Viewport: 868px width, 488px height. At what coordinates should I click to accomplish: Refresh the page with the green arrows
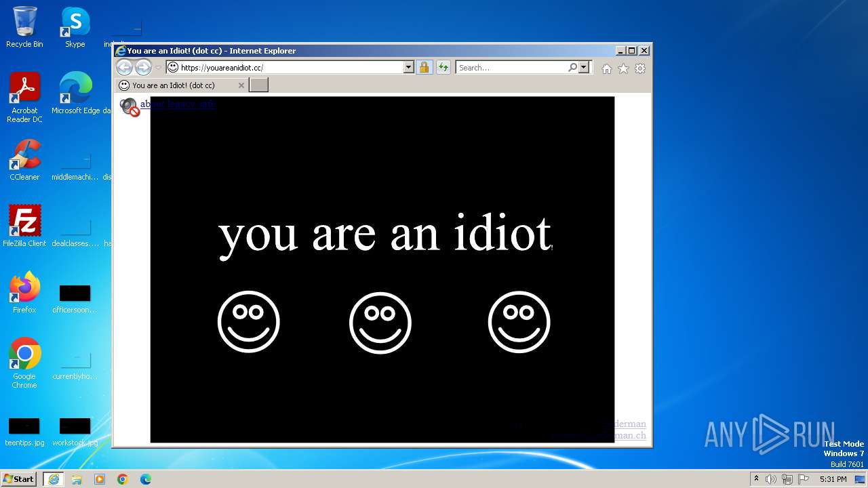click(443, 68)
